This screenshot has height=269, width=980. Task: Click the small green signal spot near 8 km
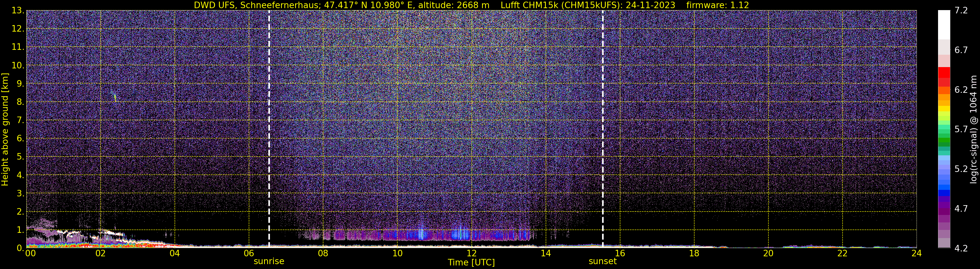click(x=115, y=98)
